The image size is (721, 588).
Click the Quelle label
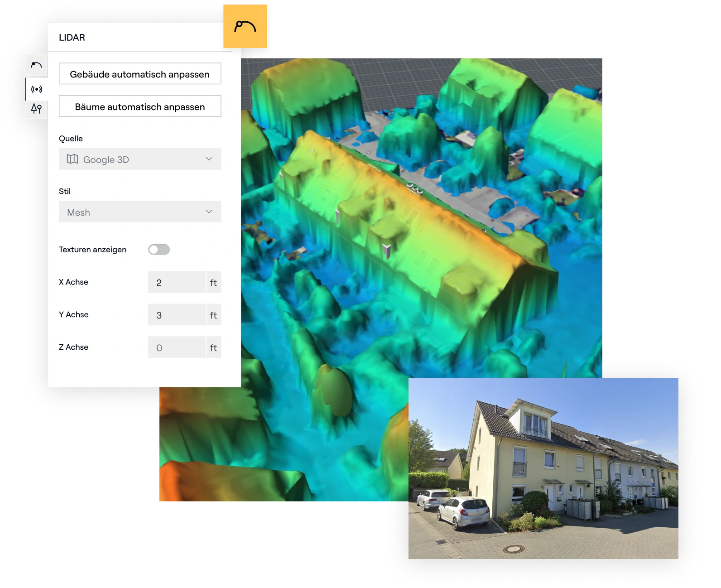click(x=71, y=139)
